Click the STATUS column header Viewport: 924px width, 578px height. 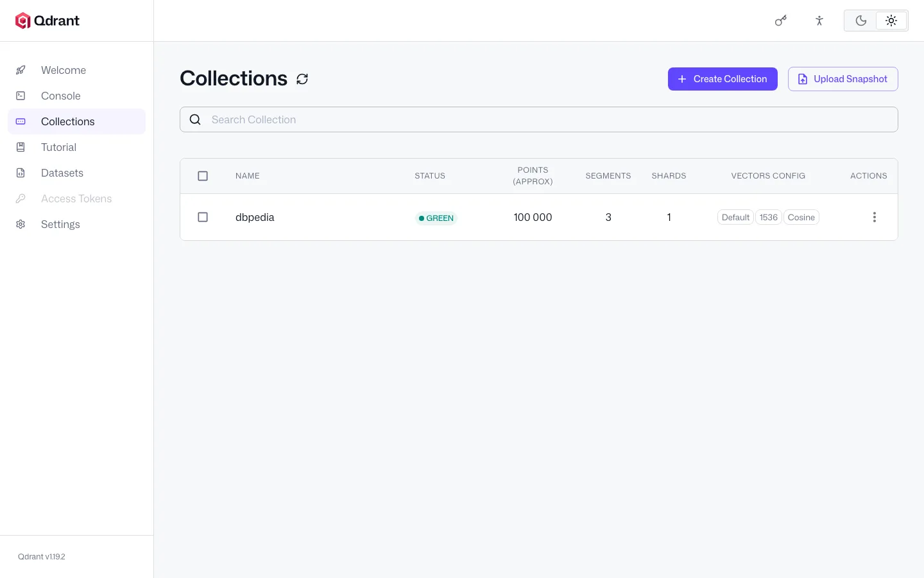click(430, 176)
